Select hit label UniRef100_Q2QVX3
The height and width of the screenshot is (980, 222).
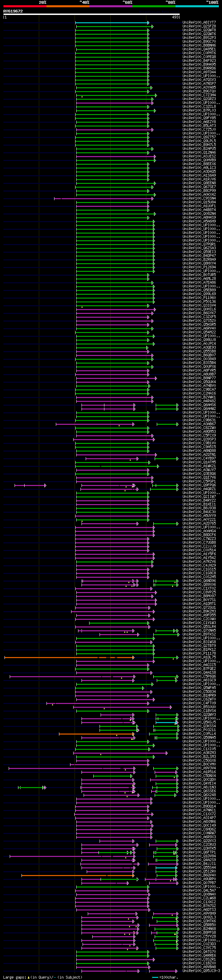pos(199,841)
